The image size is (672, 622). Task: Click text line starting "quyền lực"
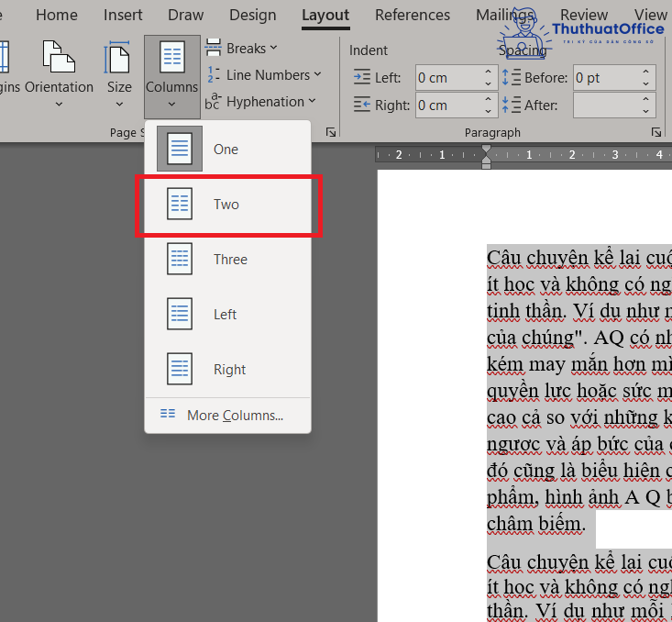pyautogui.click(x=579, y=391)
